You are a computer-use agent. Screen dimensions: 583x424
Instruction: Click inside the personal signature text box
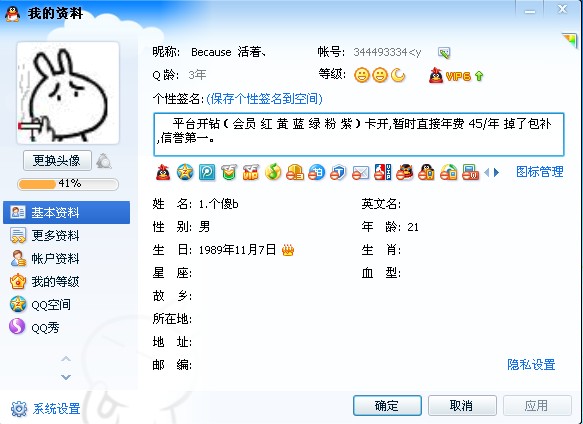[x=359, y=134]
